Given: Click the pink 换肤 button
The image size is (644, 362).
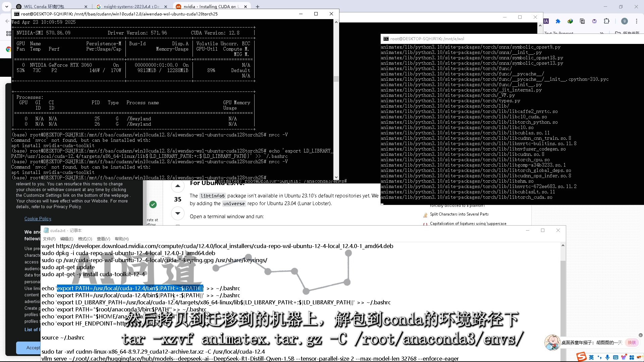Looking at the screenshot, I should pos(632,343).
